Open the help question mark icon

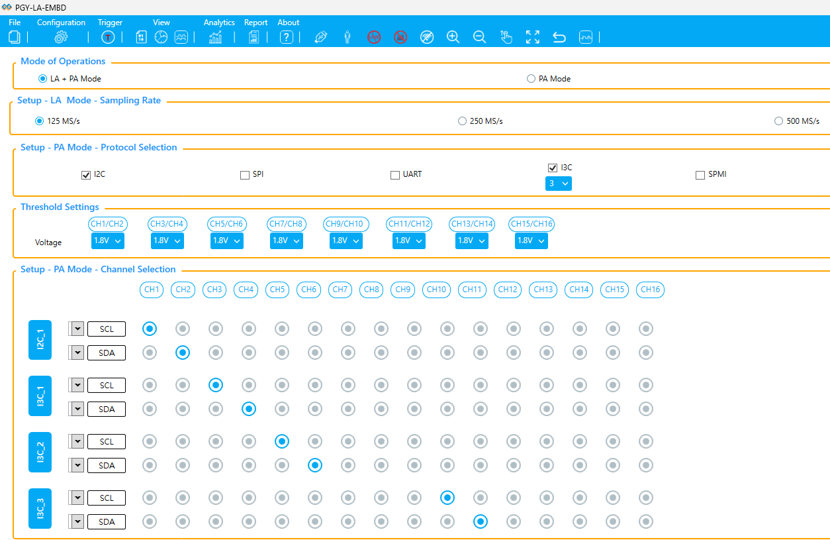[x=287, y=37]
